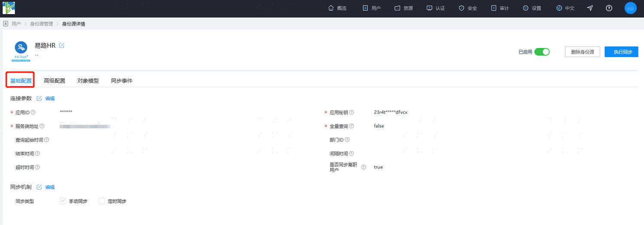Go to 用户 in the breadcrumb
The height and width of the screenshot is (225, 644).
(16, 24)
